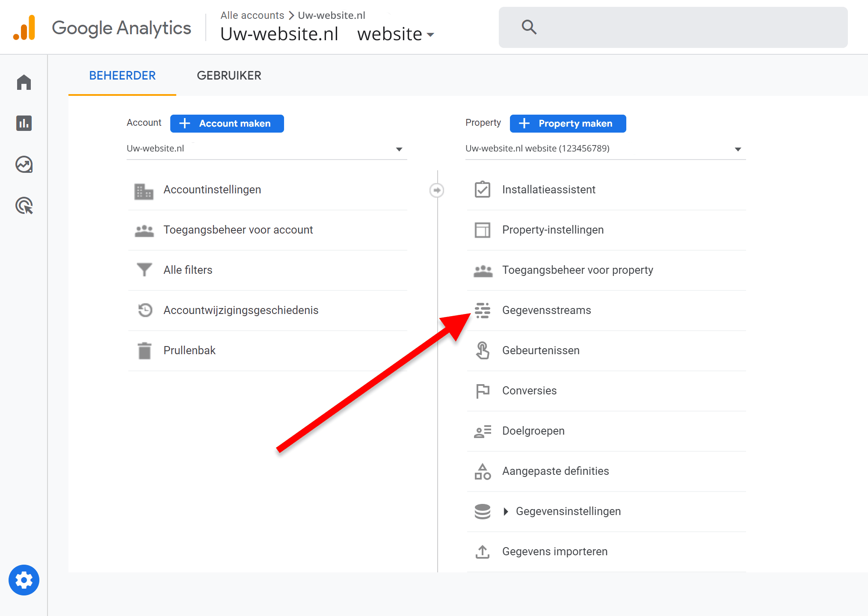868x616 pixels.
Task: Select the BEHEERDER tab
Action: (x=122, y=75)
